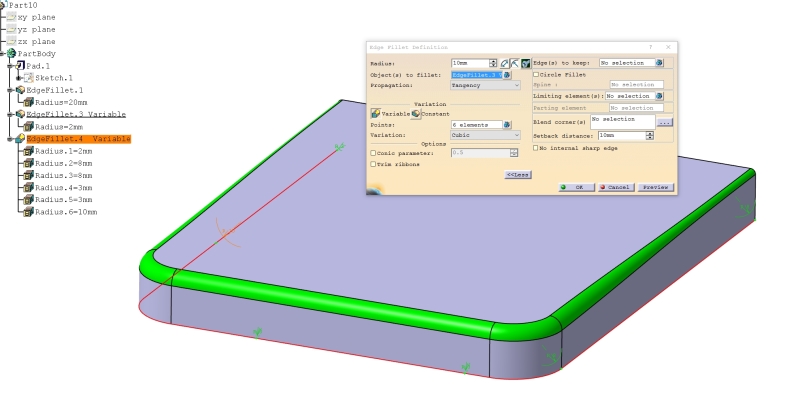Click Cancel in Edge Fillet Definition

coord(616,187)
